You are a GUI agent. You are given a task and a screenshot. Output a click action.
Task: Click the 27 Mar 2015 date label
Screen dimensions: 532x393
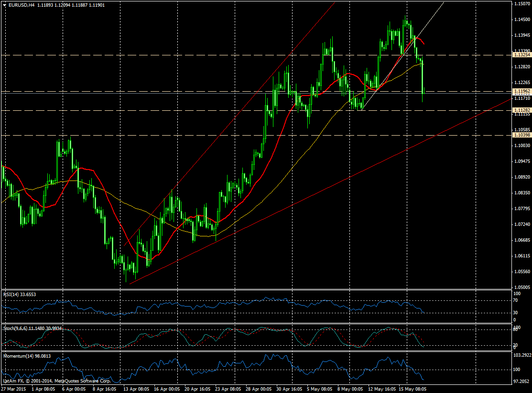(x=13, y=389)
